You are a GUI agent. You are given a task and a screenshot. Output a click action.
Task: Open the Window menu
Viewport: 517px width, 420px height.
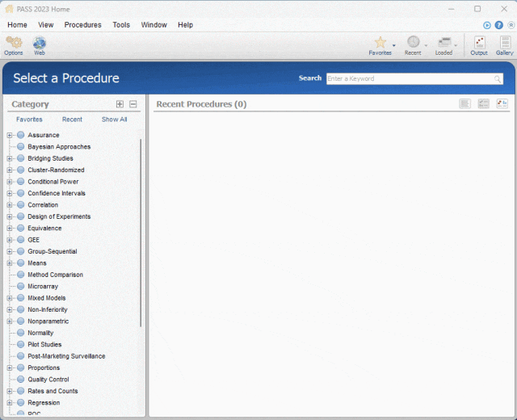click(153, 25)
